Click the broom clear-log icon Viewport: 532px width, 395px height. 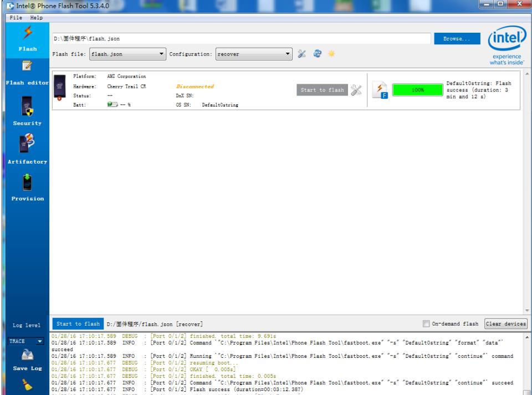pyautogui.click(x=27, y=385)
